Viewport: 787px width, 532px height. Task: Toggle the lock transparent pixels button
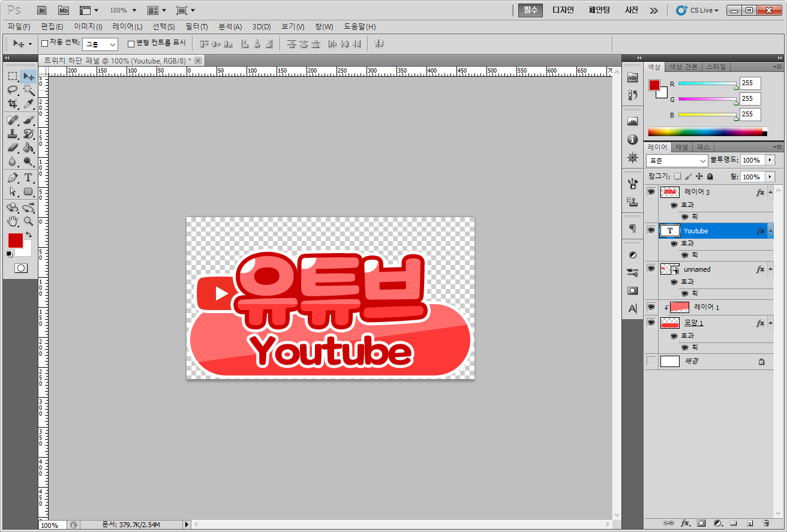pyautogui.click(x=677, y=177)
